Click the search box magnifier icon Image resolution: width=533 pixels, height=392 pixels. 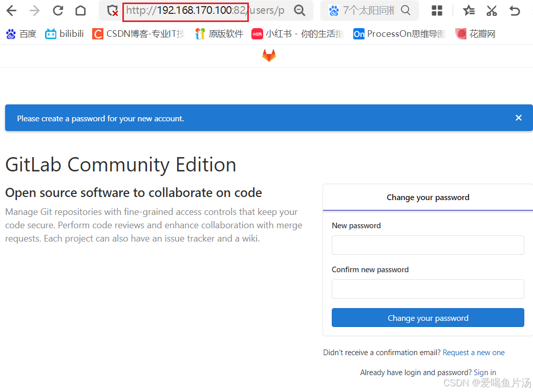pos(406,10)
